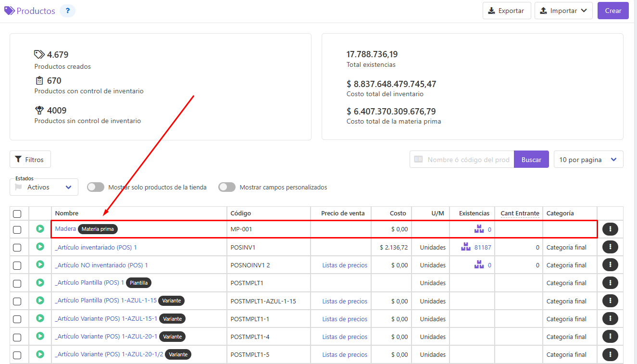Image resolution: width=637 pixels, height=364 pixels.
Task: Check the select-all checkbox in table header
Action: 17,213
